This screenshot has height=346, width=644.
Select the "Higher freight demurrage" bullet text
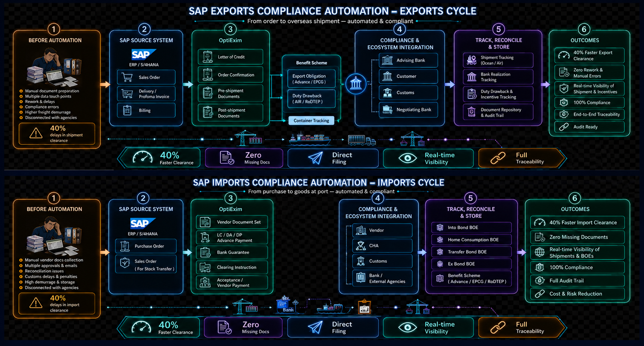click(48, 112)
